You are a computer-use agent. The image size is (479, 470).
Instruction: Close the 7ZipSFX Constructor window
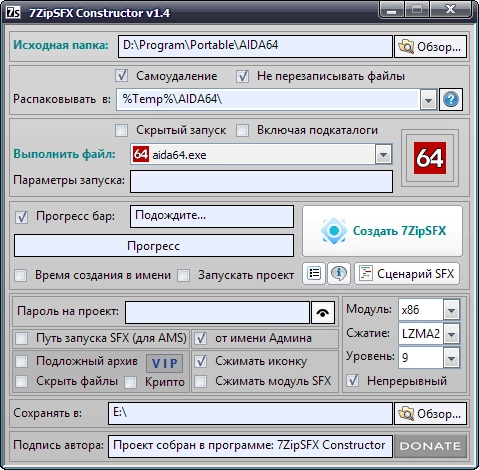451,9
